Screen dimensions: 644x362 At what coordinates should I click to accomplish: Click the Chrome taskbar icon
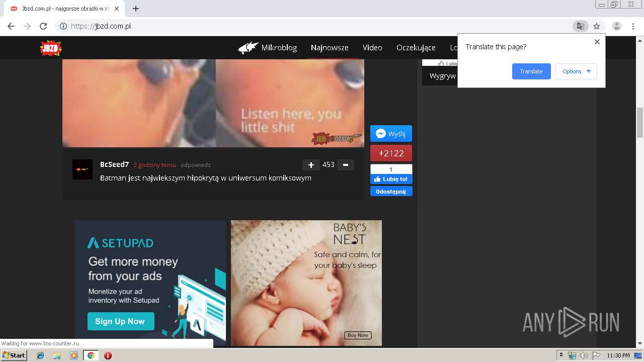(91, 355)
